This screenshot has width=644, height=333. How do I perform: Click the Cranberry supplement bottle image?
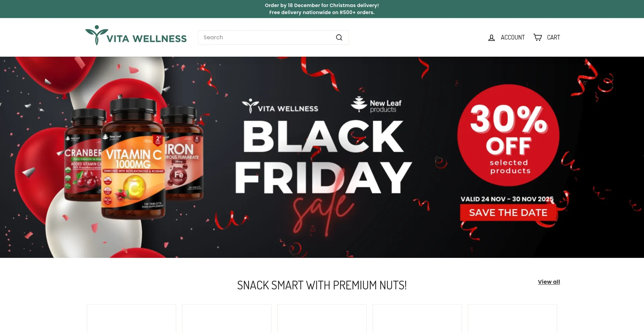(x=84, y=155)
